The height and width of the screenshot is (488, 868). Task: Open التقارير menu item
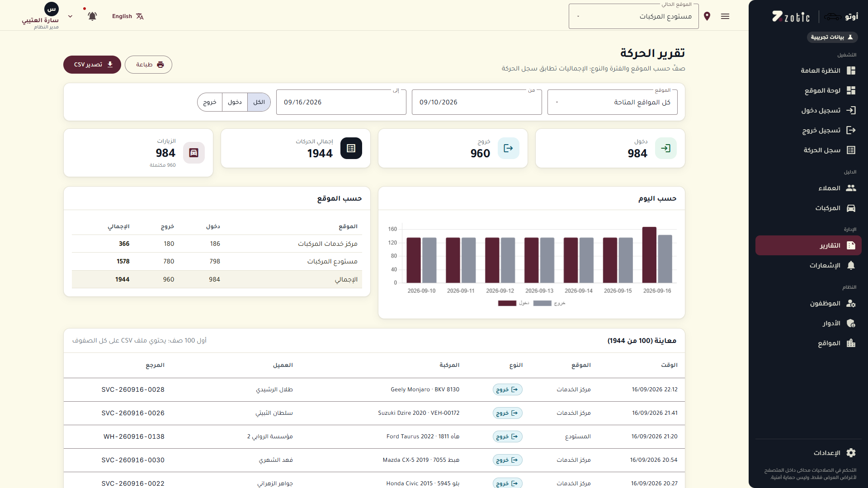coord(808,245)
